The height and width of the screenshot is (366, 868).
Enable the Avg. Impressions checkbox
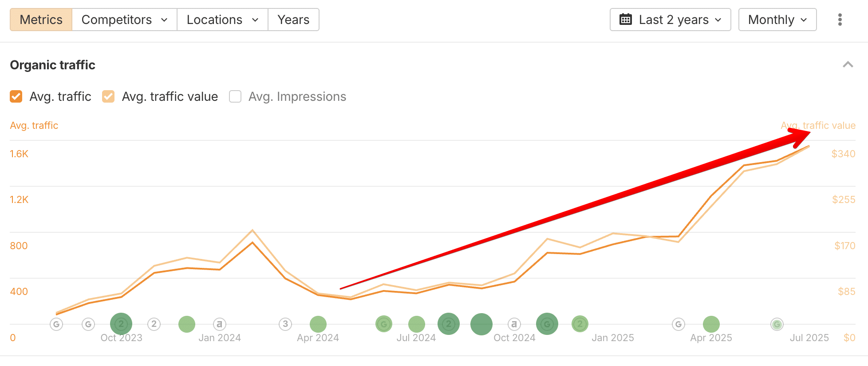tap(235, 96)
